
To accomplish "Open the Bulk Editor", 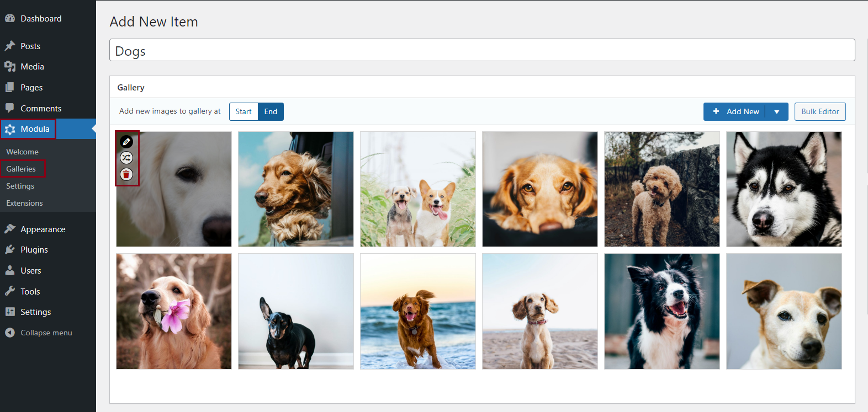I will coord(820,111).
